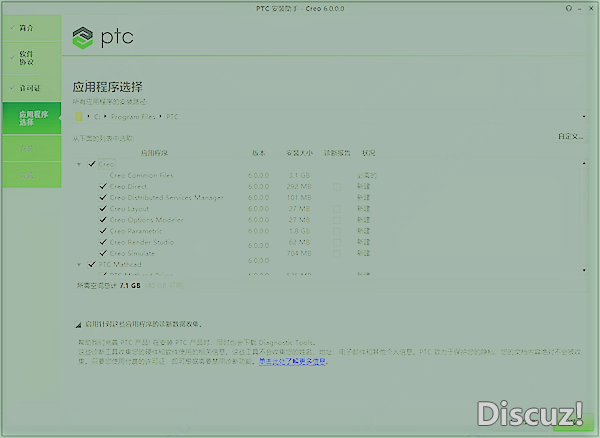
Task: Enable diagnostic report for Creo Simulate
Action: pos(337,253)
